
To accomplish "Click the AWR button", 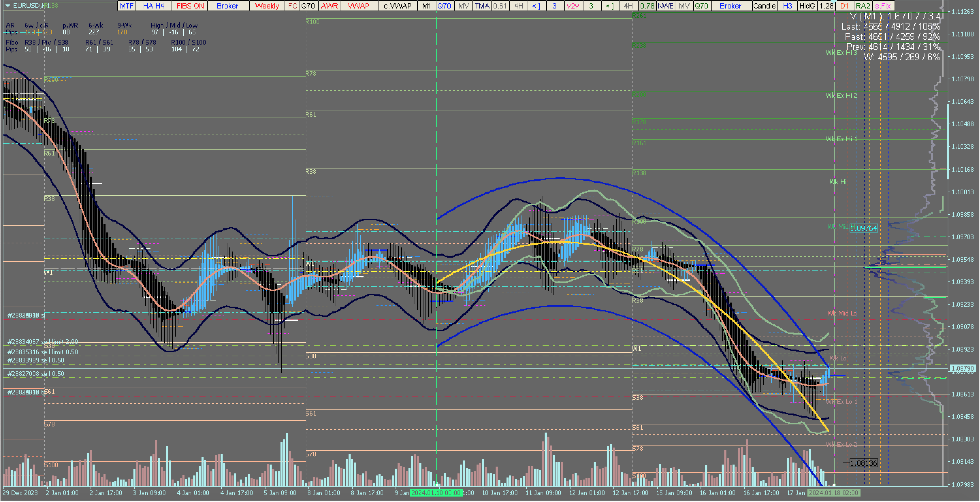I will click(x=329, y=6).
